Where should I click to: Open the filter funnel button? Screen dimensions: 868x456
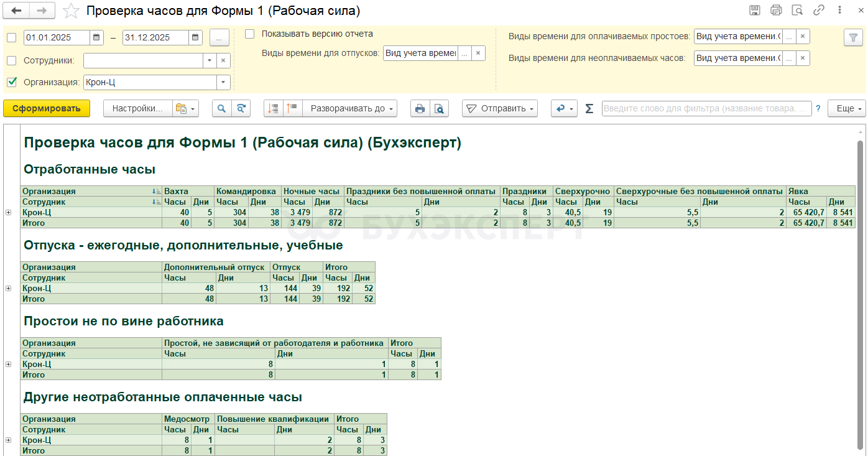[852, 37]
